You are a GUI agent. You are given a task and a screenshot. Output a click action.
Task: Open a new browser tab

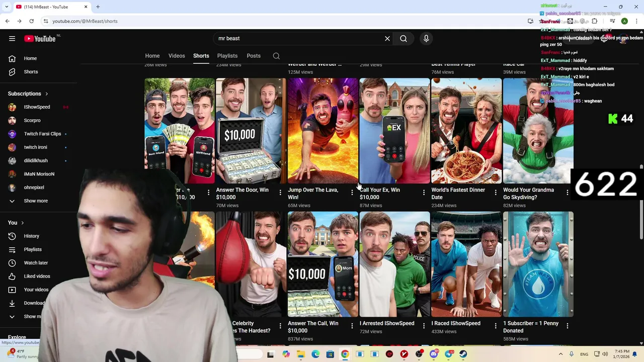(x=98, y=7)
